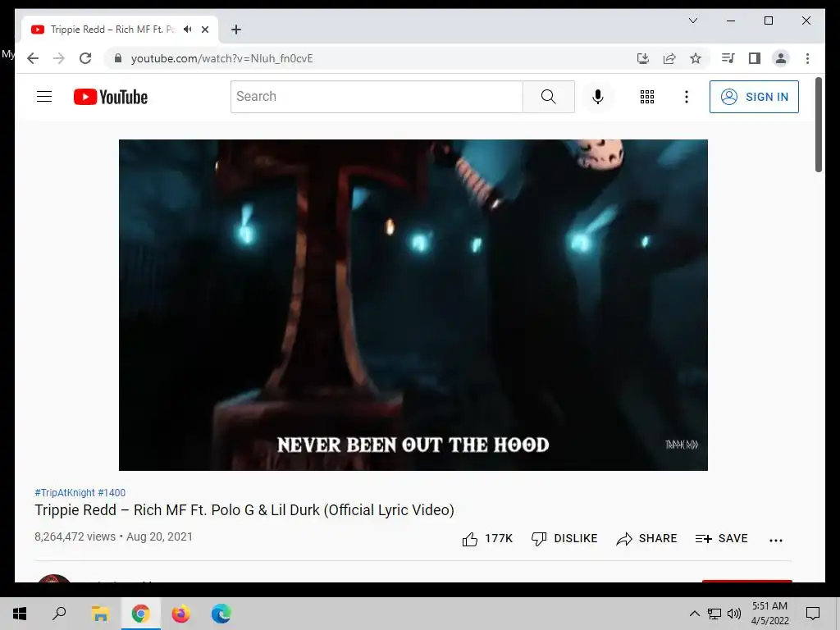Open the Chrome three-dot menu
The image size is (840, 630).
tap(807, 58)
